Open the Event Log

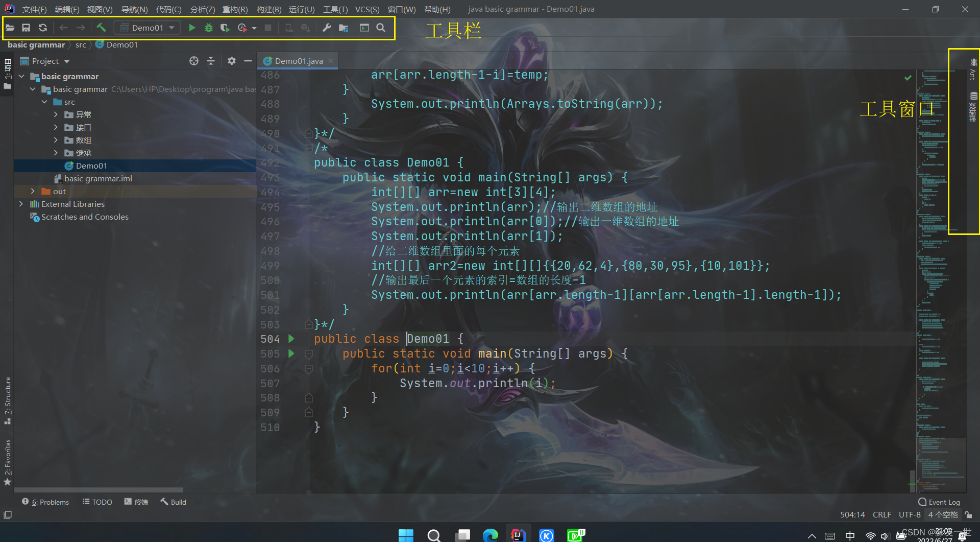[x=939, y=502]
